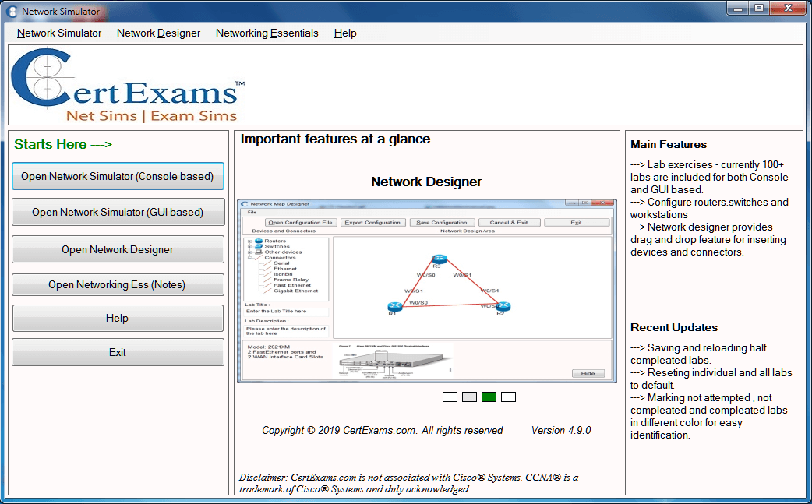Choose the Serial connector in the connectors list
The height and width of the screenshot is (504, 812).
click(x=282, y=263)
